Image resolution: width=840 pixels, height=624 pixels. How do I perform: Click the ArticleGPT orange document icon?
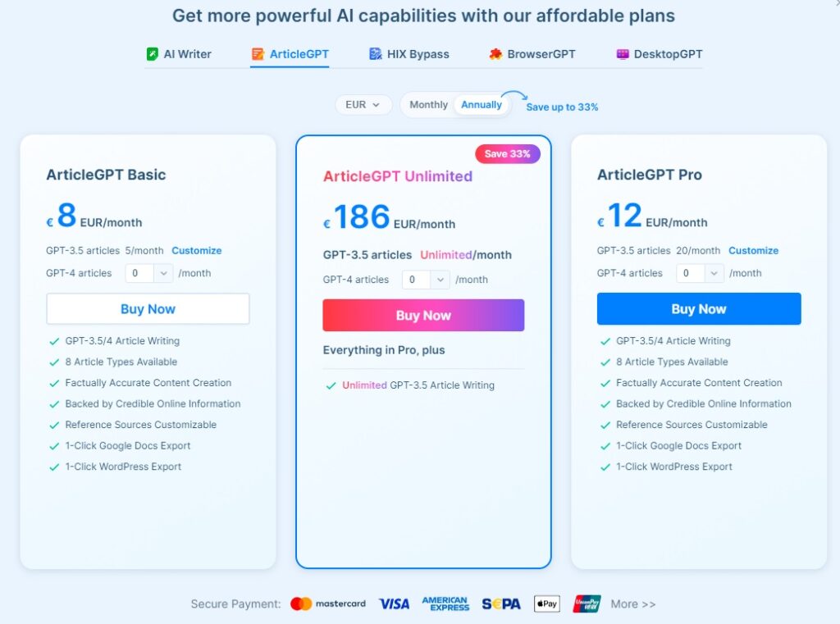pos(258,54)
